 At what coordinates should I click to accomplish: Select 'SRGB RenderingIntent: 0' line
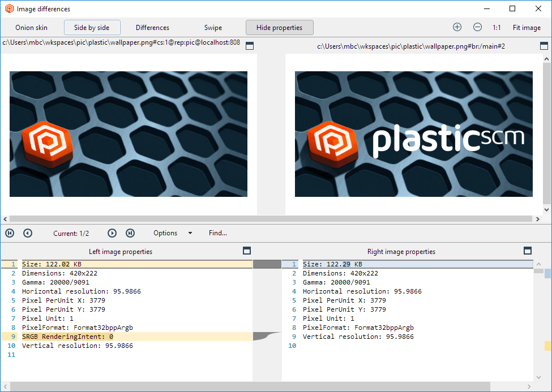[138, 337]
